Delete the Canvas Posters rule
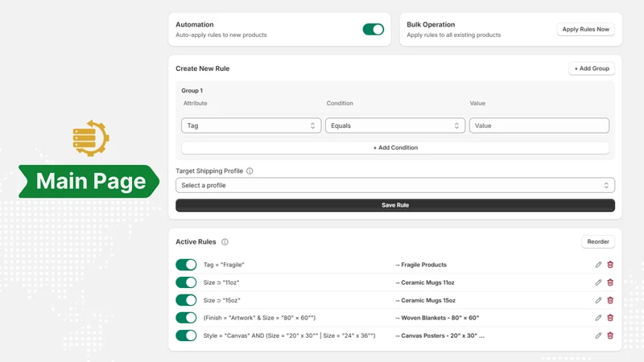Screen dimensions: 644x362 pos(610,335)
